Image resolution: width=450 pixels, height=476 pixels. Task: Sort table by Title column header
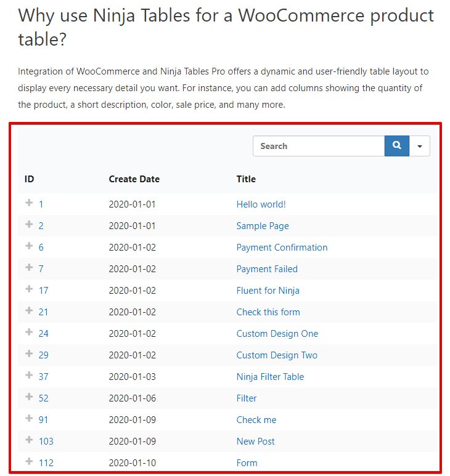click(x=246, y=179)
